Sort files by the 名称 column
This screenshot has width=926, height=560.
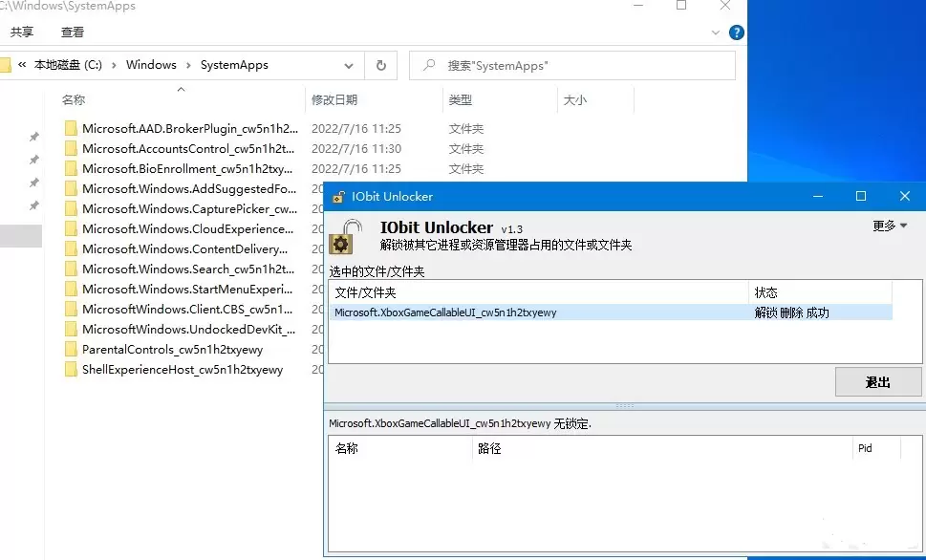(x=74, y=99)
